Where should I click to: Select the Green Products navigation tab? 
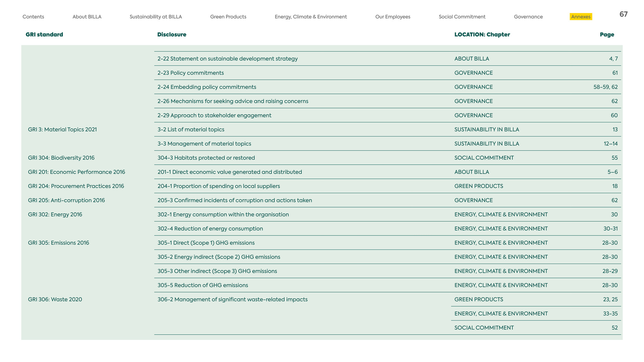point(228,17)
